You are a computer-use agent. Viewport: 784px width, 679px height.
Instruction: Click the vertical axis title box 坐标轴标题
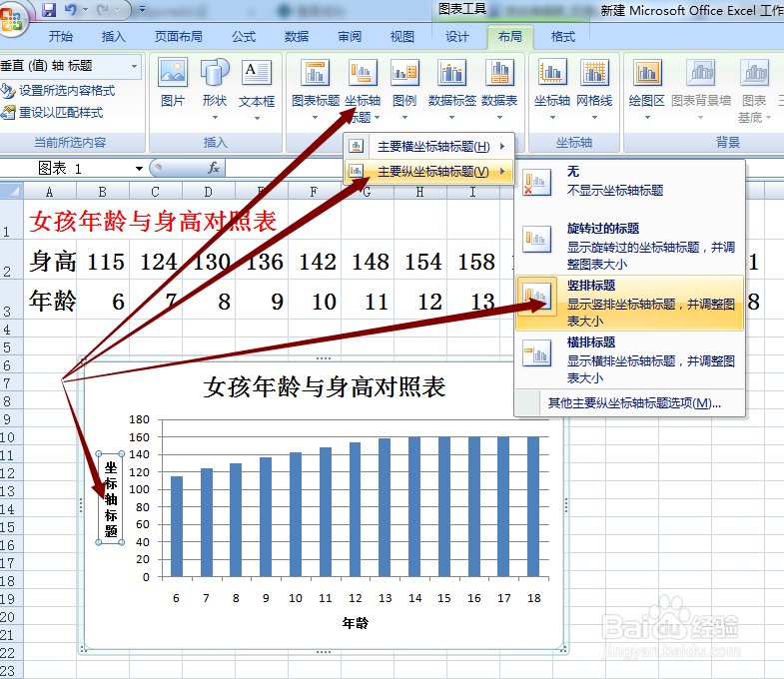111,498
